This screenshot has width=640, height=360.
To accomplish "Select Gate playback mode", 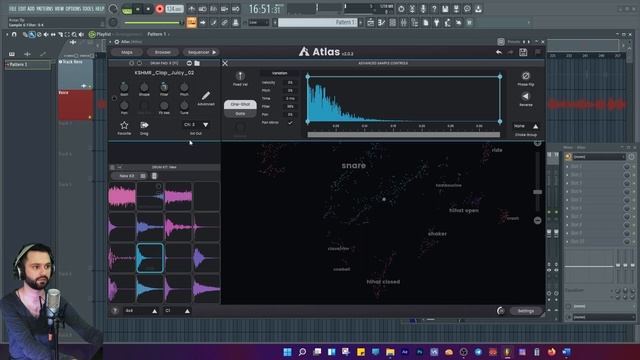I will [240, 113].
